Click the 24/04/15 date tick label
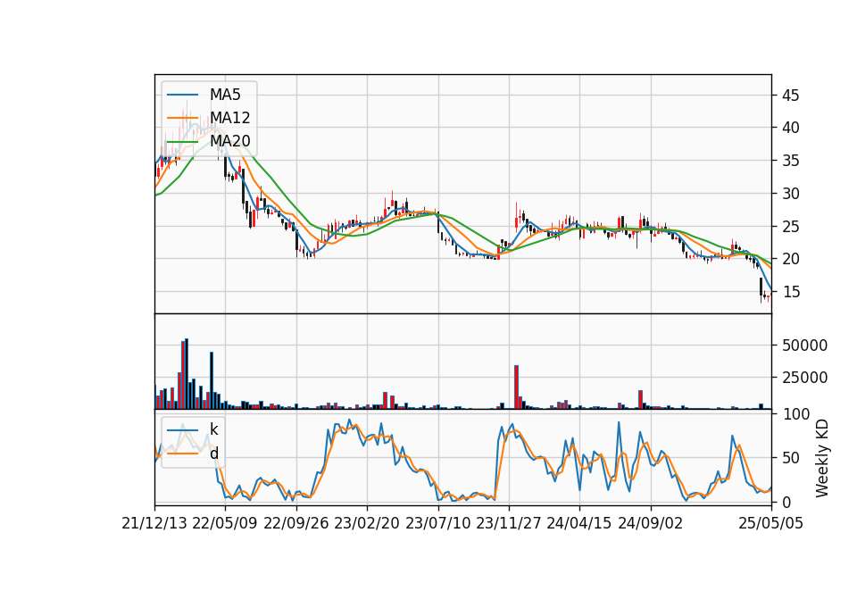857x616 pixels. coord(578,523)
